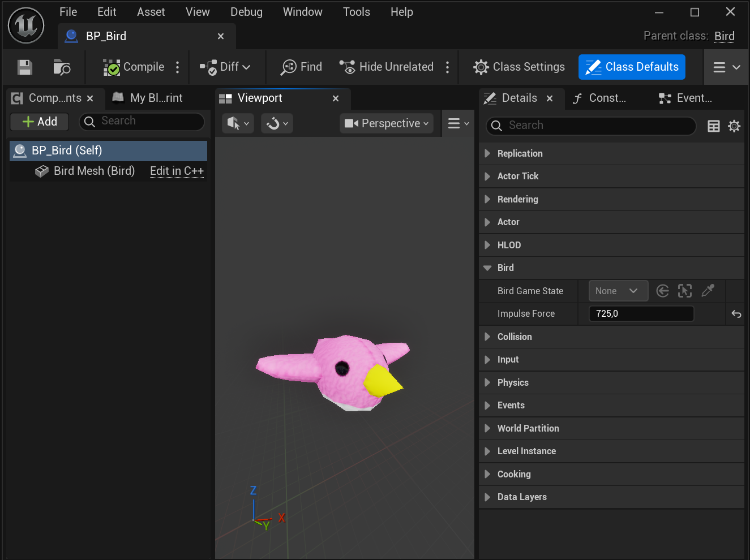Use selected asset arrow for Bird Game State
This screenshot has height=560, width=750.
[662, 291]
